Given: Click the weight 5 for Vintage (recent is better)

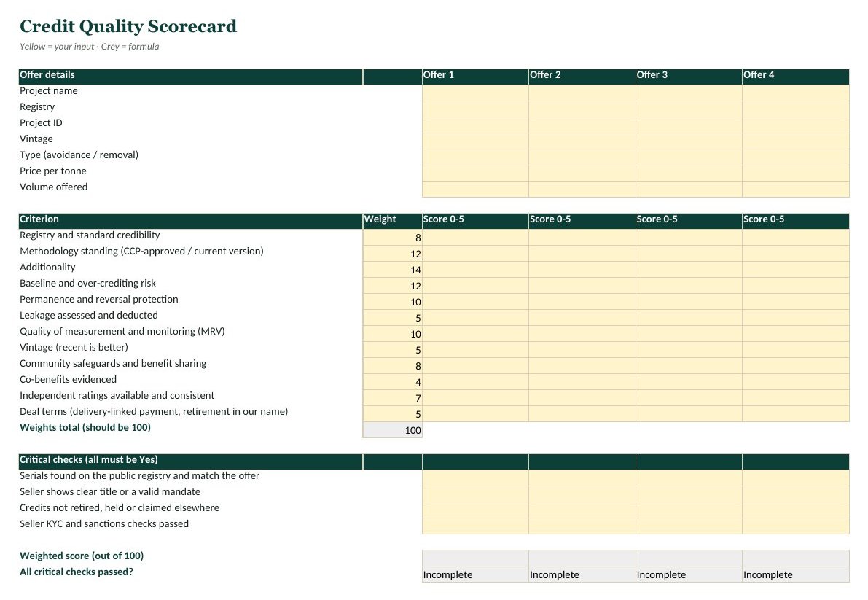Looking at the screenshot, I should pos(393,350).
